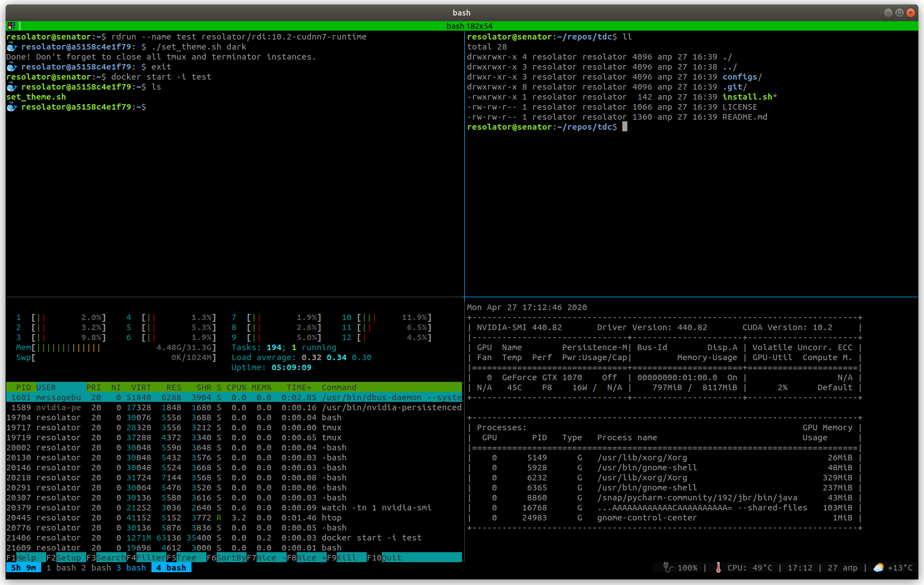Click 'install.sh*' file in ll listing
The height and width of the screenshot is (585, 924).
(x=750, y=97)
